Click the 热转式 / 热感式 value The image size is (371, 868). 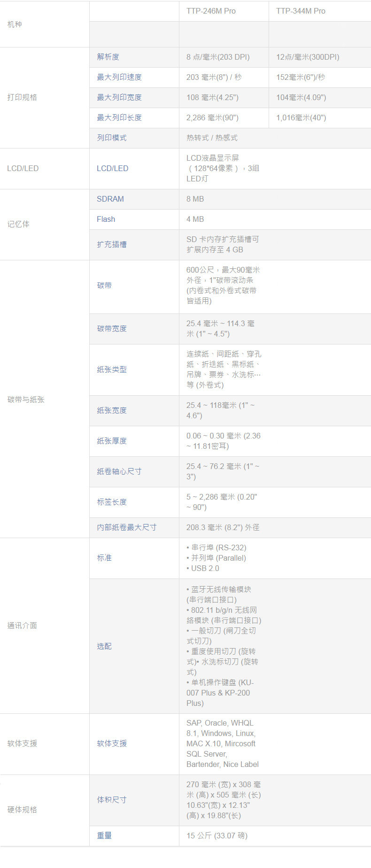pyautogui.click(x=212, y=138)
